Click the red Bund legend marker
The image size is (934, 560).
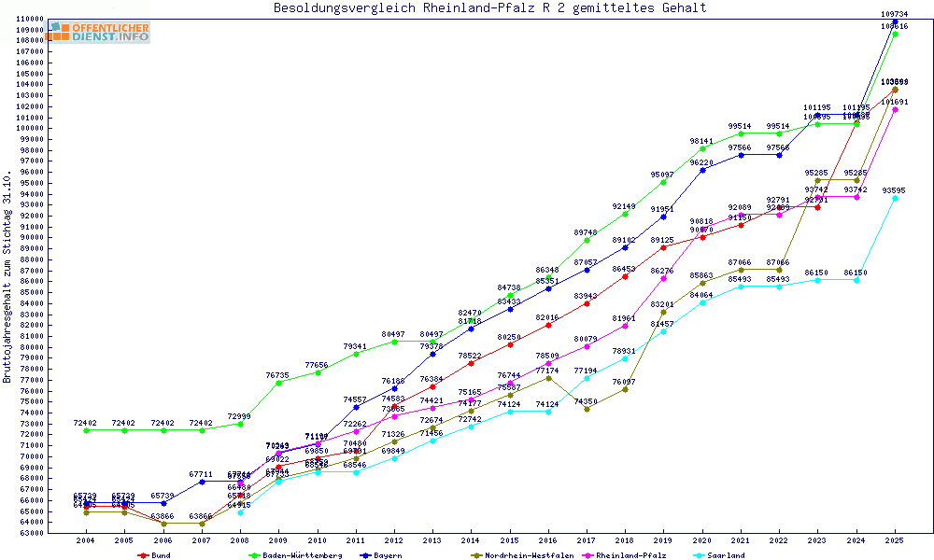coord(143,555)
